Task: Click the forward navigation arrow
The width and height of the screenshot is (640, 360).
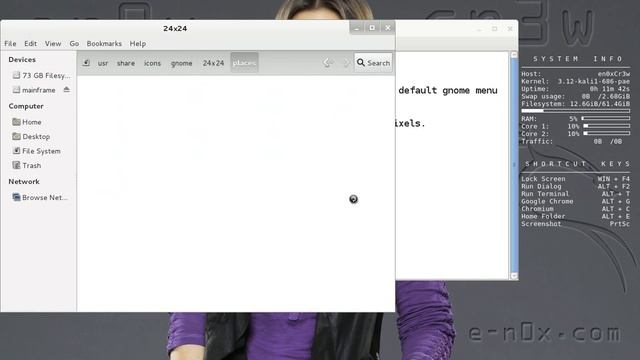Action: 346,63
